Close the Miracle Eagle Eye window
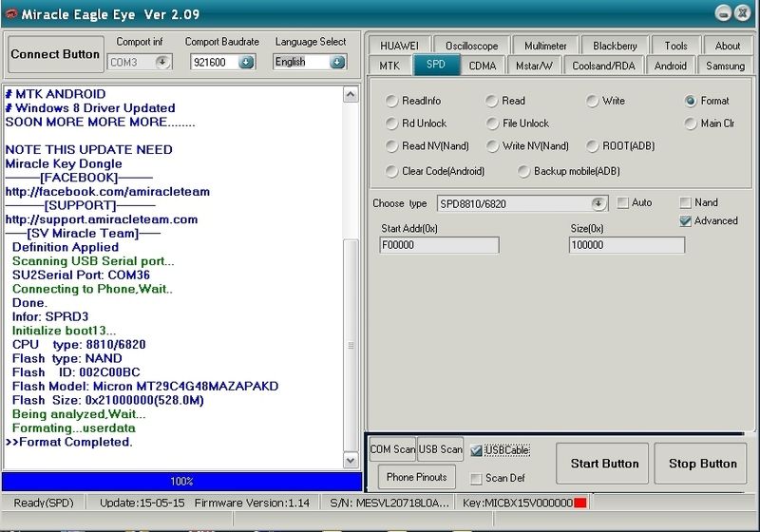This screenshot has width=760, height=532. point(742,13)
